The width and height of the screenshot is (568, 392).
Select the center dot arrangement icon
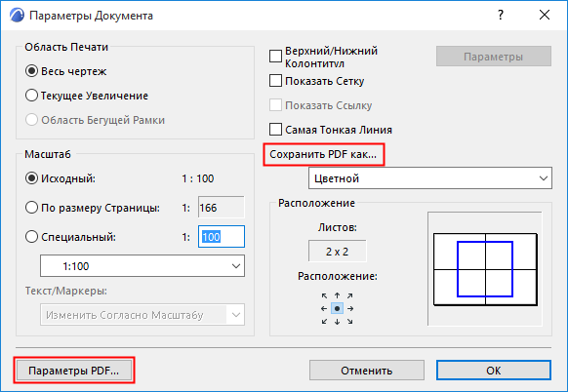338,309
